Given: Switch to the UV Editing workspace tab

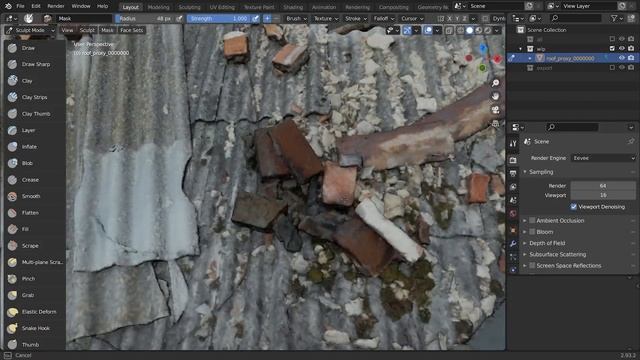Looking at the screenshot, I should [222, 7].
